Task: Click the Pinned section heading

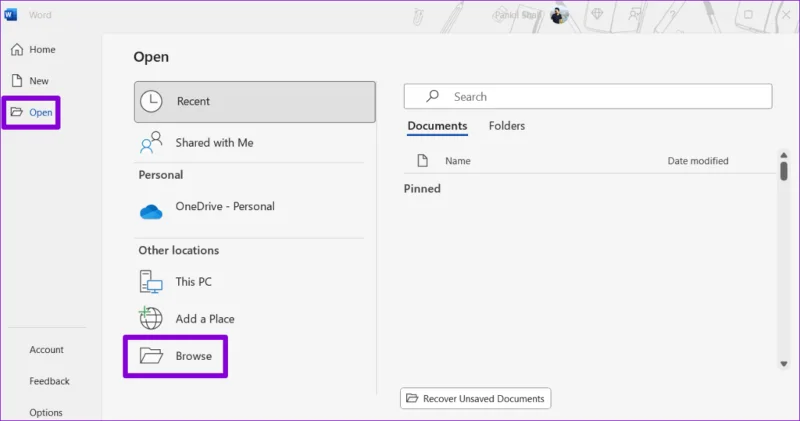Action: click(422, 188)
